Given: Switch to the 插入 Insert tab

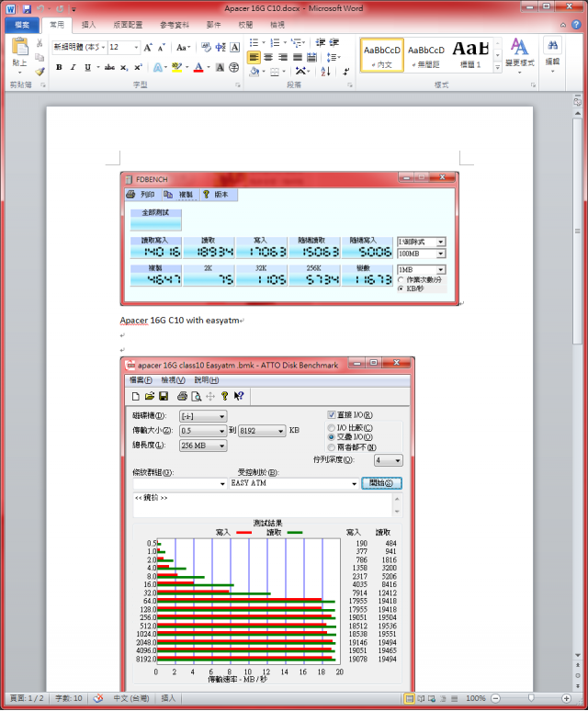Looking at the screenshot, I should (x=88, y=25).
